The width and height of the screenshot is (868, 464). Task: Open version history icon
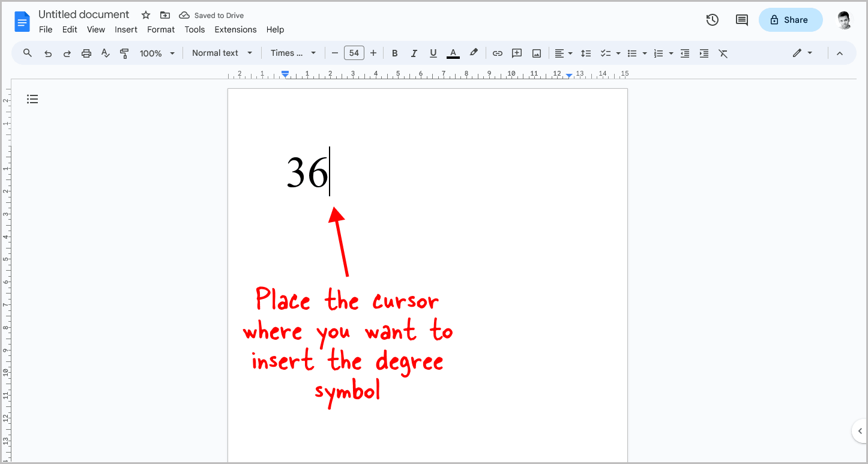[x=713, y=20]
